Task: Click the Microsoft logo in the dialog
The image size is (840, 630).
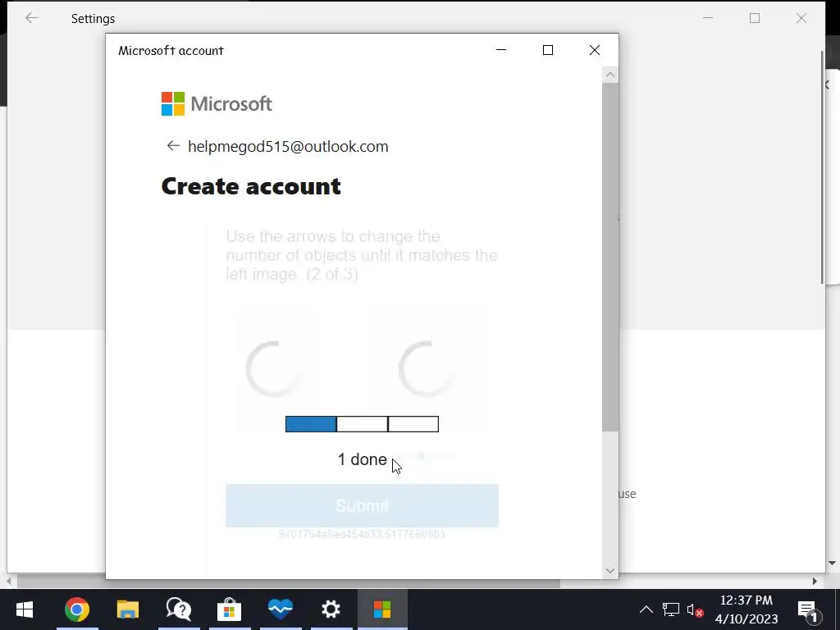Action: coord(217,104)
